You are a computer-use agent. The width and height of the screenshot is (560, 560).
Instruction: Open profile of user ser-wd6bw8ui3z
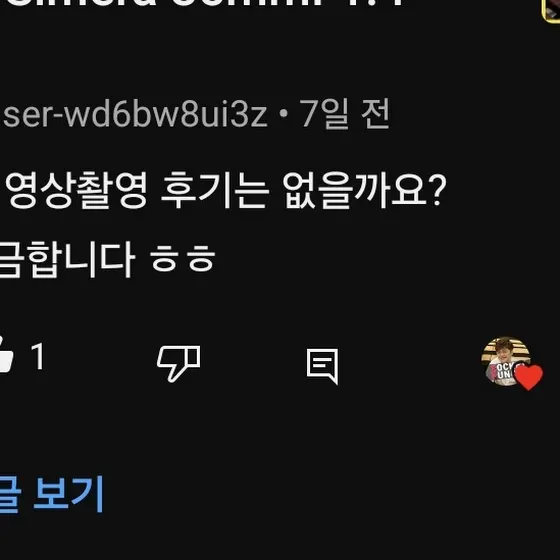135,114
